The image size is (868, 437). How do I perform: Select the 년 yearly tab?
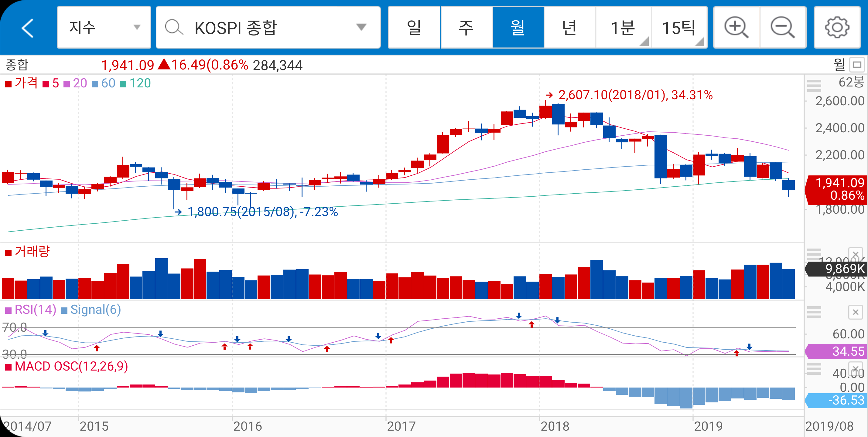pyautogui.click(x=569, y=28)
